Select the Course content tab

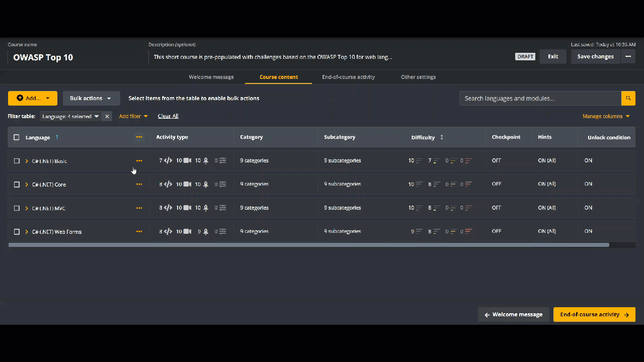click(x=279, y=77)
